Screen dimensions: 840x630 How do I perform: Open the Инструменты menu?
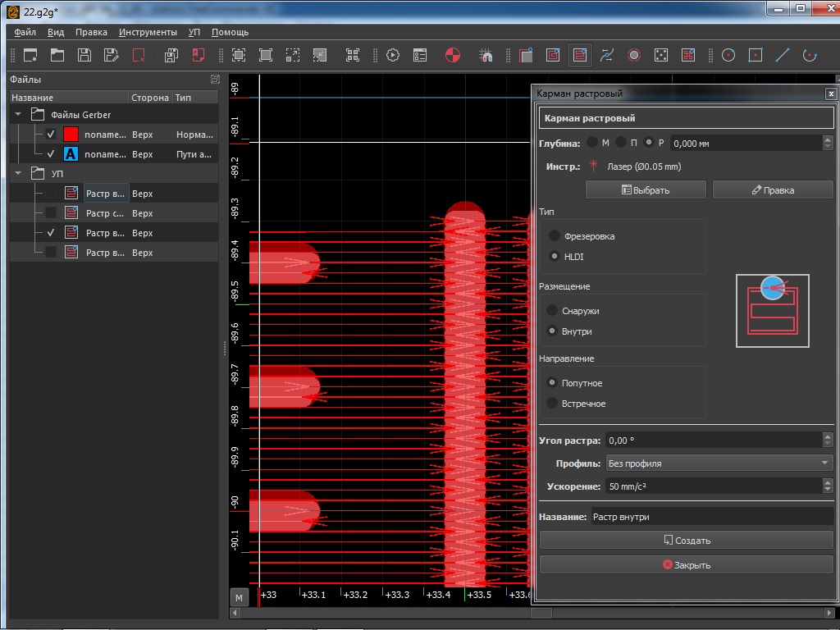(x=148, y=32)
